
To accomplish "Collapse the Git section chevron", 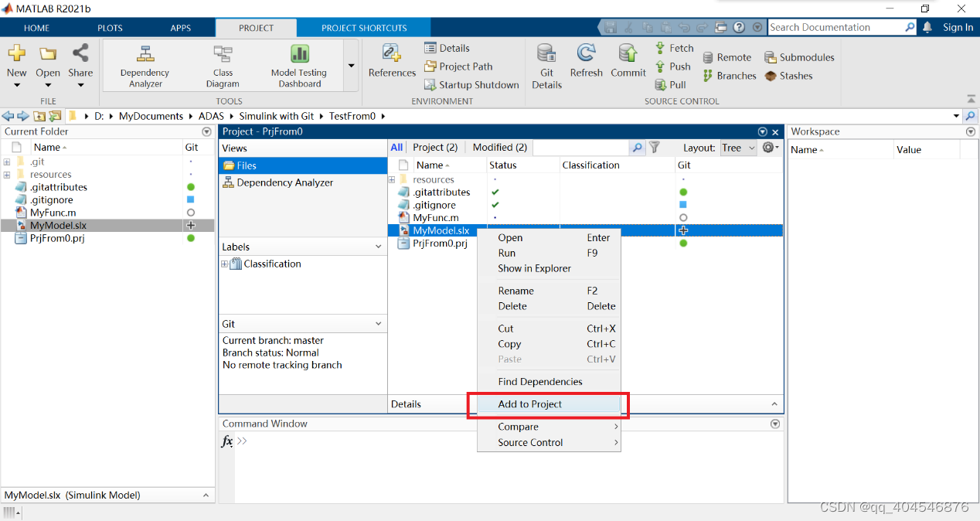I will point(379,324).
